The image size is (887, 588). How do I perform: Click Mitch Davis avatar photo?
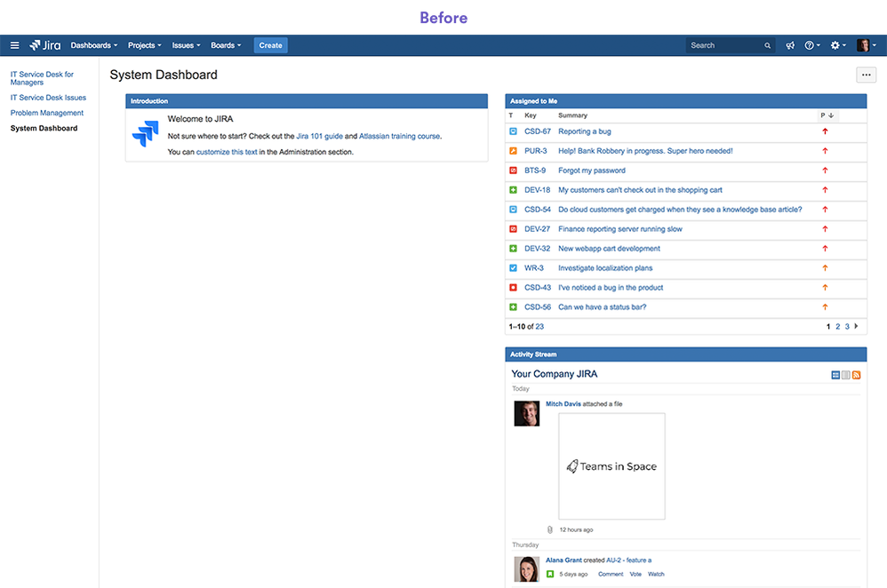coord(527,413)
